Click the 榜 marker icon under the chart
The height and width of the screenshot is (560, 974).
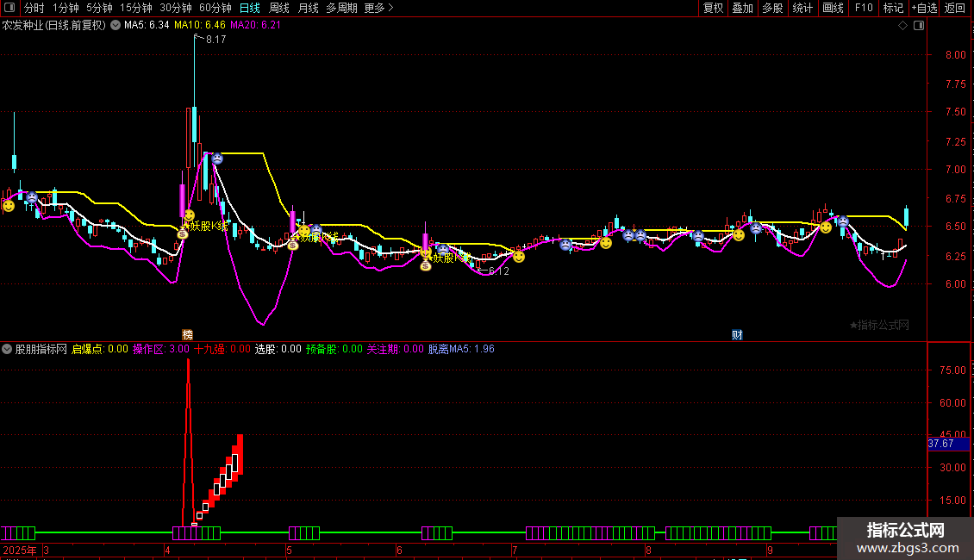click(187, 334)
